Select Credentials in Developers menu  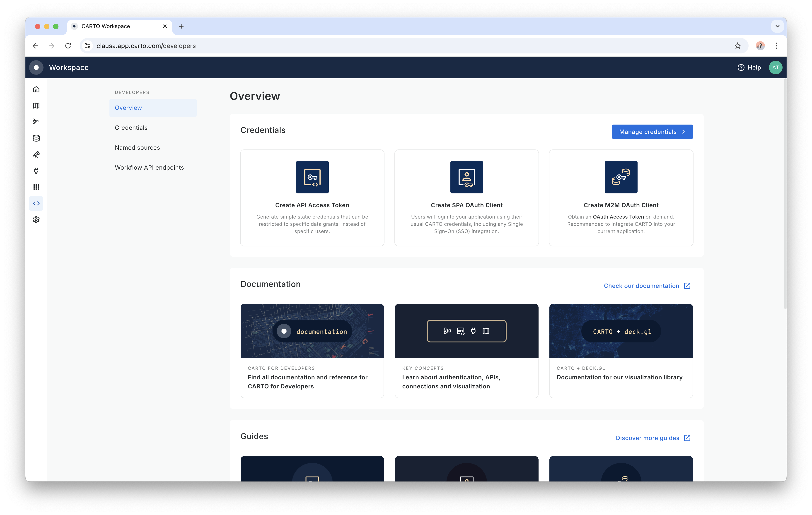(x=131, y=128)
